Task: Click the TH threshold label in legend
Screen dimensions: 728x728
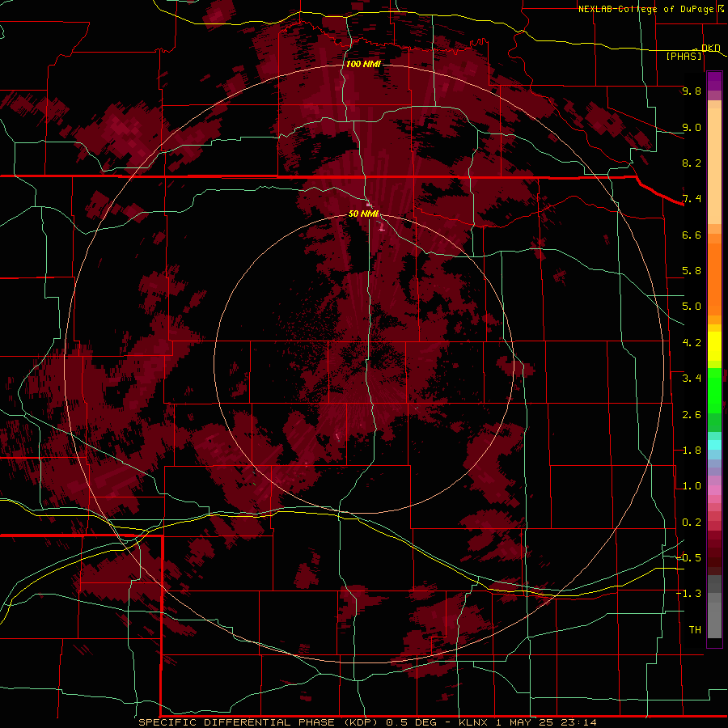Action: tap(695, 630)
